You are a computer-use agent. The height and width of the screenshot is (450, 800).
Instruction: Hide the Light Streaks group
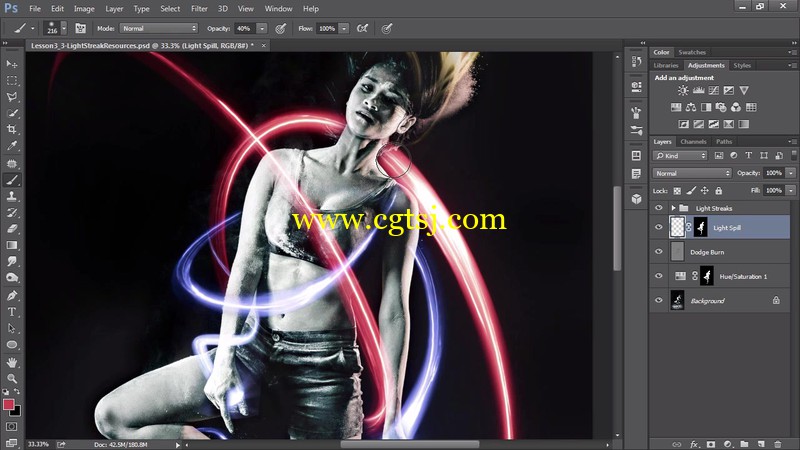click(x=659, y=208)
